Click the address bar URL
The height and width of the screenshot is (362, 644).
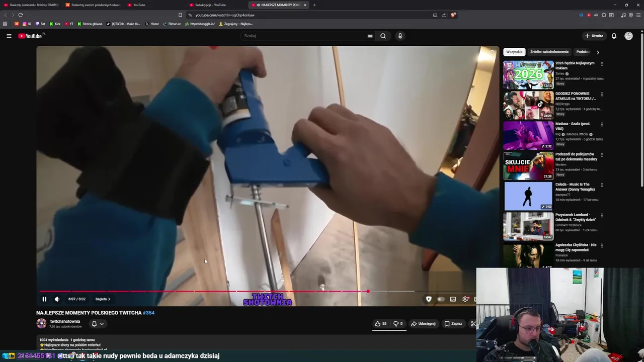point(224,15)
